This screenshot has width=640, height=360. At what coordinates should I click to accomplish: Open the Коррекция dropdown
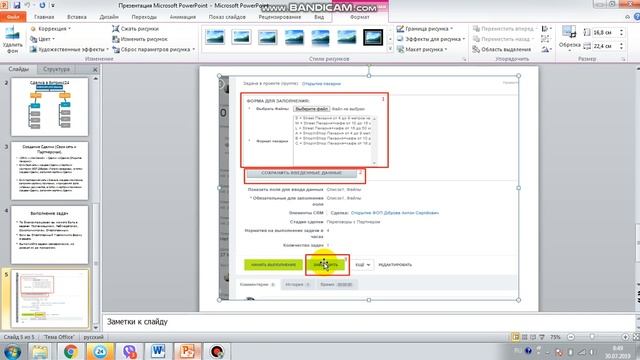tap(51, 29)
